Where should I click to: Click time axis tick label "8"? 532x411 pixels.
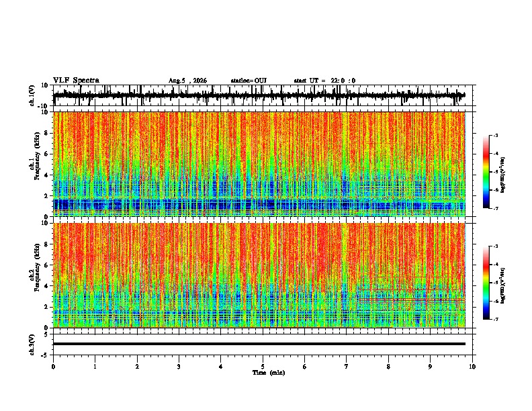click(388, 367)
